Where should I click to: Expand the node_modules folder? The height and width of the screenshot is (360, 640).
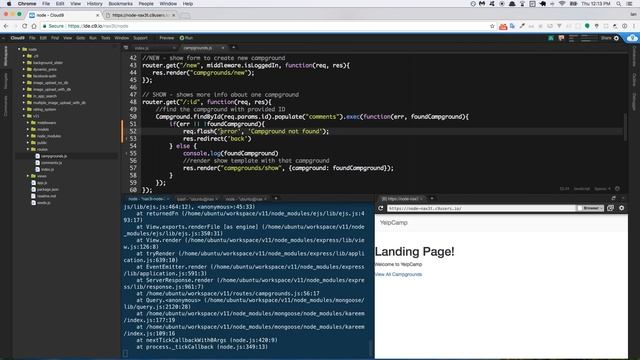28,136
